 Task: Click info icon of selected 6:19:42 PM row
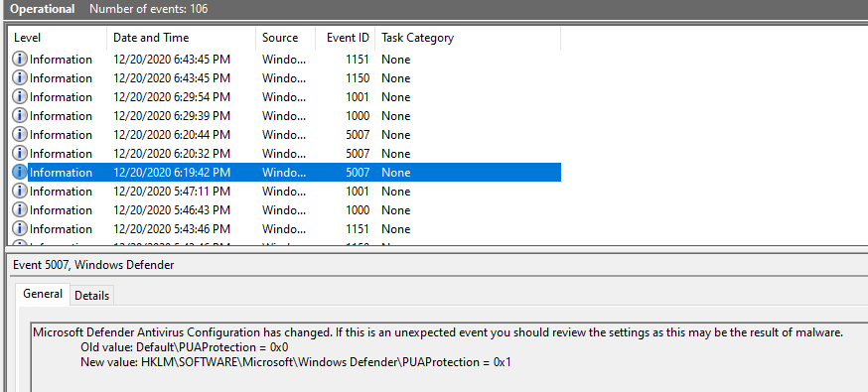[20, 172]
